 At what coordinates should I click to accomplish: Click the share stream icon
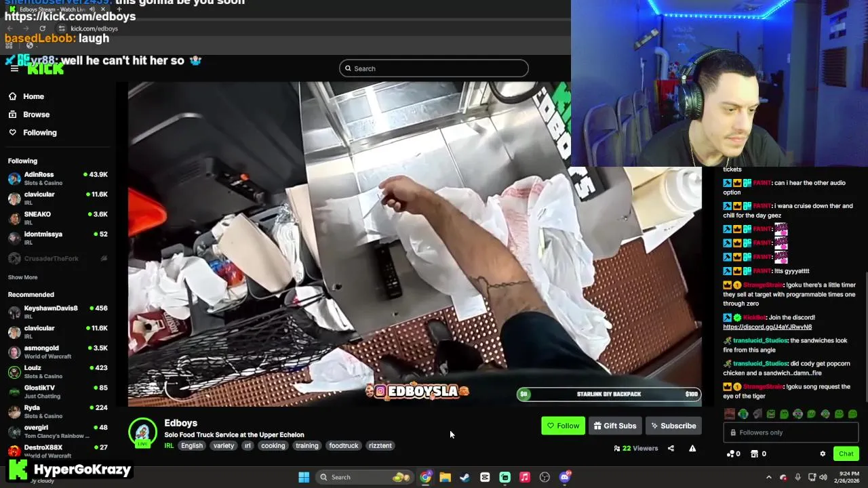[671, 448]
